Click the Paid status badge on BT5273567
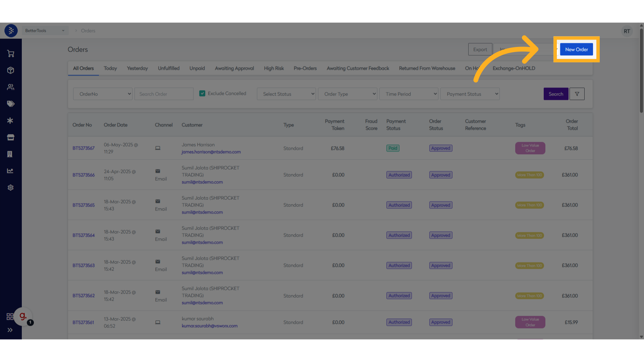Viewport: 644px width, 362px height. pyautogui.click(x=392, y=148)
